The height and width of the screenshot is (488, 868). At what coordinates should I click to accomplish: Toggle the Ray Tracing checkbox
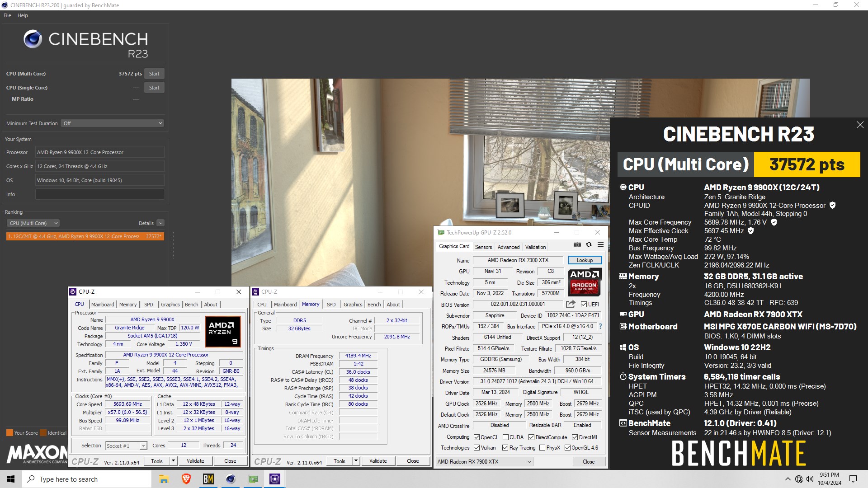coord(505,447)
